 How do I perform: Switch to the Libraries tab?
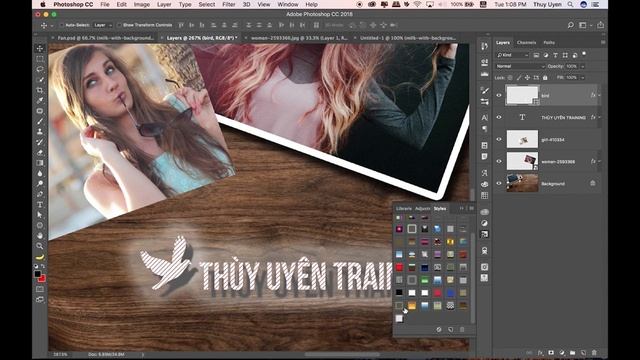404,209
